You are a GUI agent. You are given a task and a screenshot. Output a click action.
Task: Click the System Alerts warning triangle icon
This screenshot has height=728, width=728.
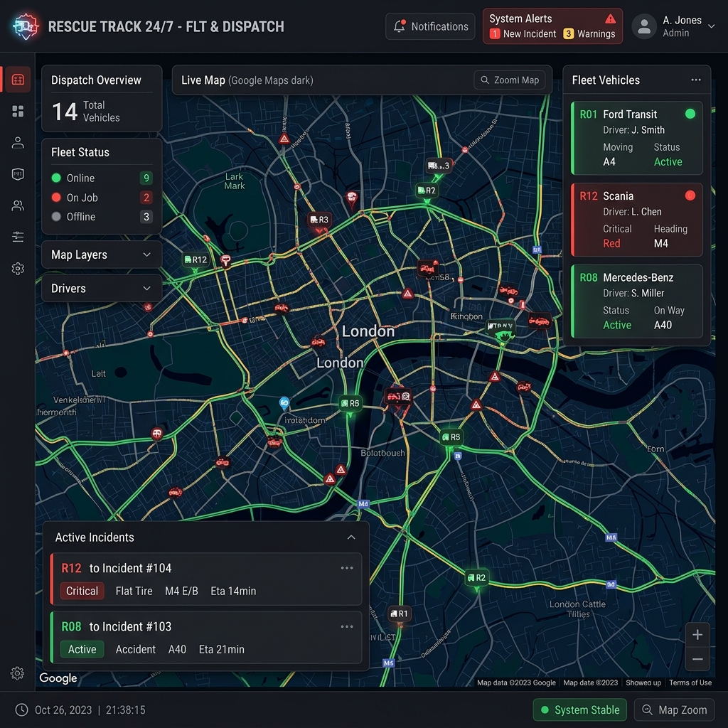(x=610, y=19)
